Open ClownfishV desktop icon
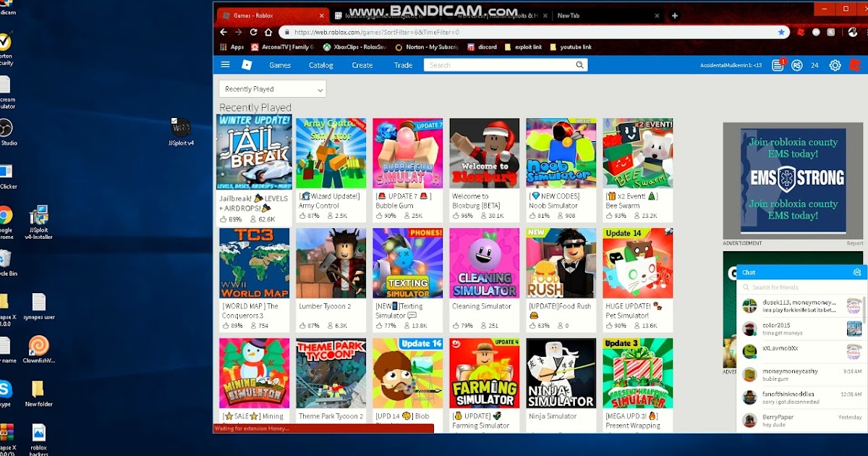868x456 pixels. (38, 350)
